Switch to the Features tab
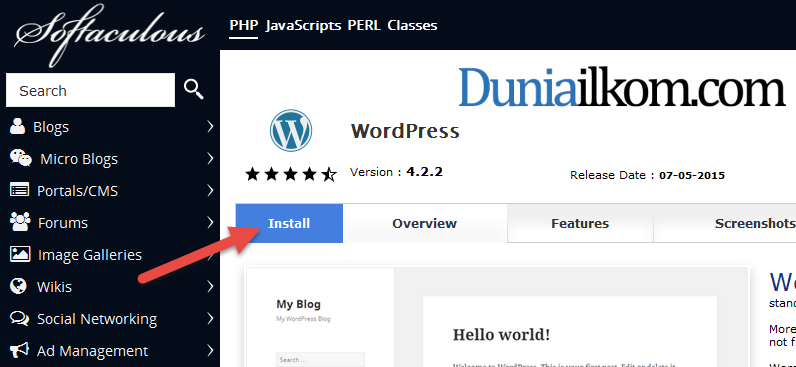Image resolution: width=796 pixels, height=367 pixels. pos(580,223)
